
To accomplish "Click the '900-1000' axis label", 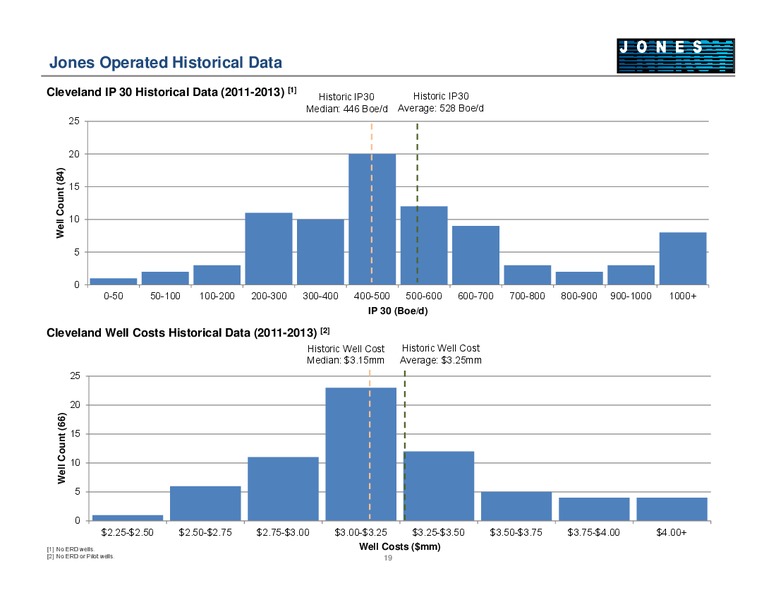I will coord(631,296).
